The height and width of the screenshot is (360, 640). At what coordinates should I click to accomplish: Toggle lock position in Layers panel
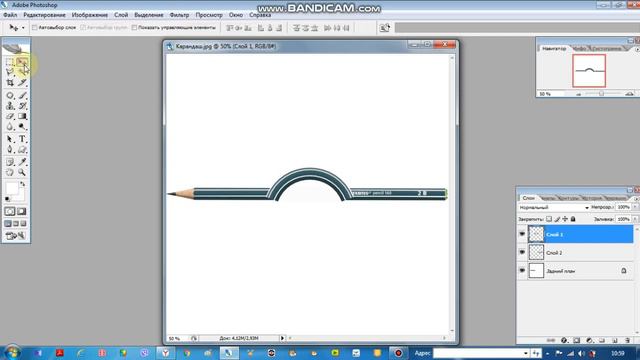(565, 219)
